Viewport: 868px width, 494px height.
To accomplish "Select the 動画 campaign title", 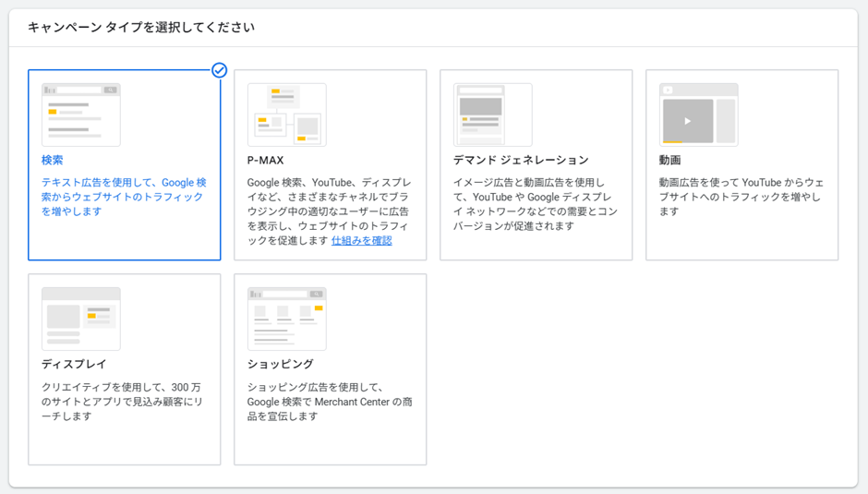I will [x=670, y=161].
